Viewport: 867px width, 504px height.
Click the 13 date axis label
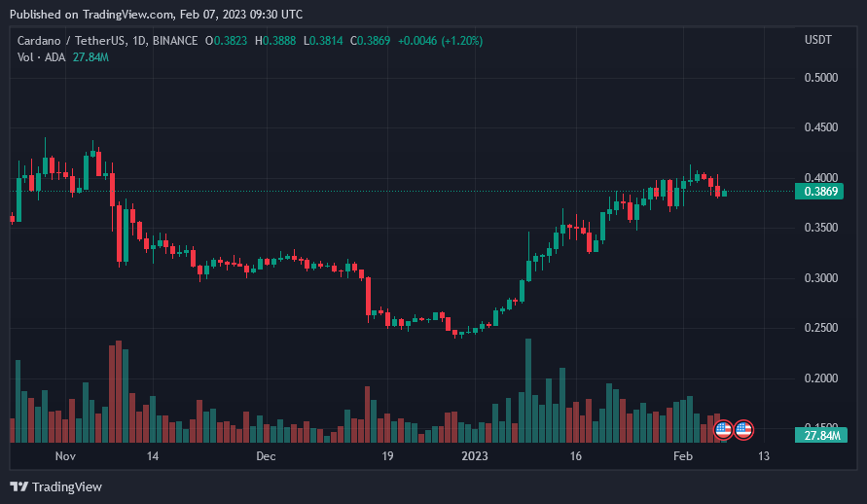[x=764, y=456]
